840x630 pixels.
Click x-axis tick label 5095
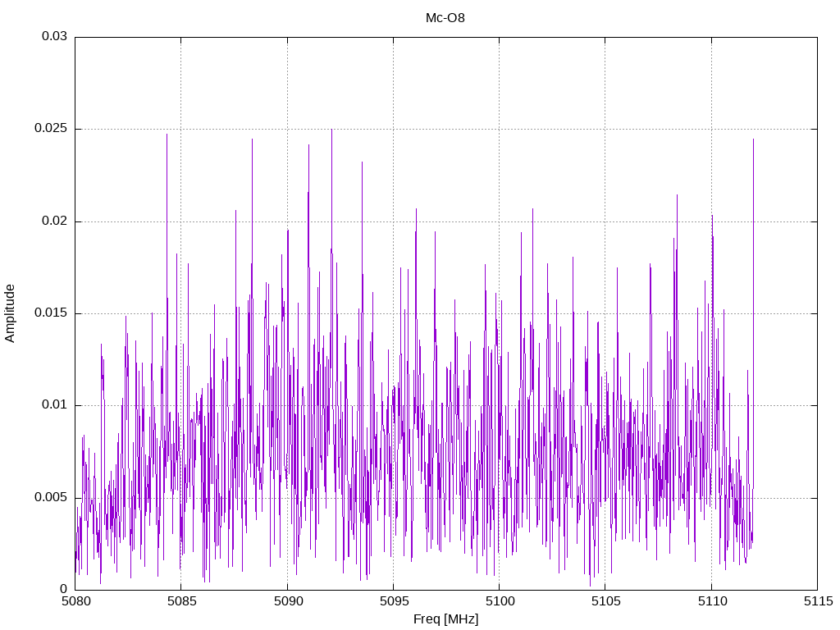[x=394, y=601]
